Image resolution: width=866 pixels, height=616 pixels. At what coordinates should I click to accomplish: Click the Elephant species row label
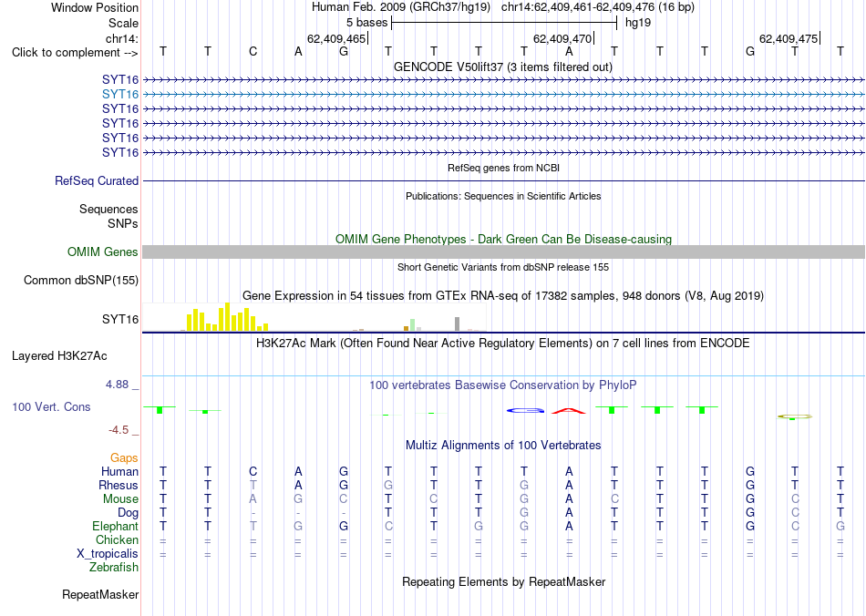(115, 526)
